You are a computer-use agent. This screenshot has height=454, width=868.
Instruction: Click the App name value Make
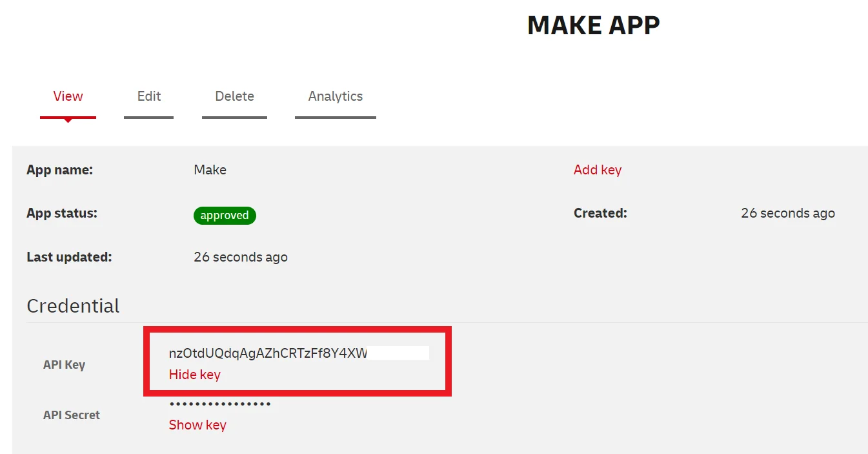pos(210,170)
